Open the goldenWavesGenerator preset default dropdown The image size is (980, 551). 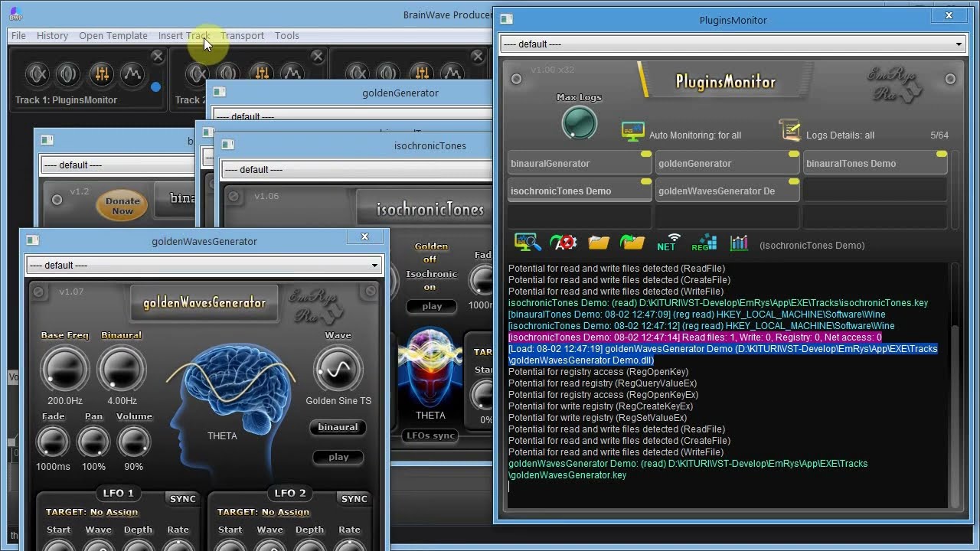point(204,266)
